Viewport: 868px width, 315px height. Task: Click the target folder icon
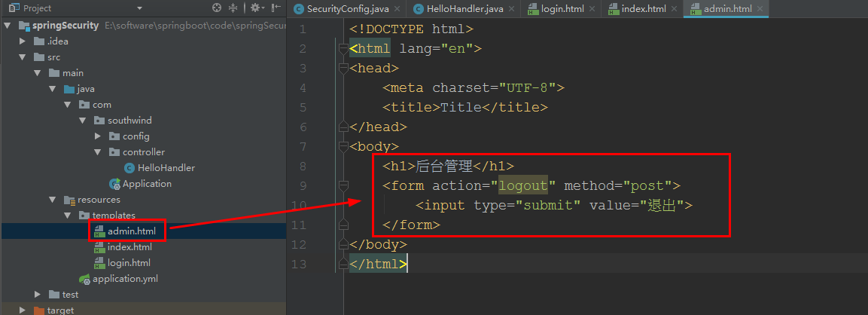(38, 310)
